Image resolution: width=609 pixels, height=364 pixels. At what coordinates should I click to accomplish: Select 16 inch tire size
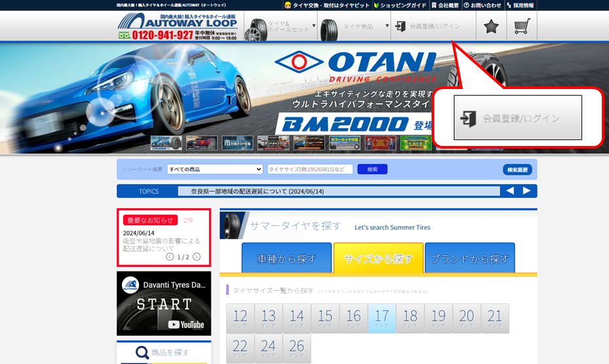(354, 319)
